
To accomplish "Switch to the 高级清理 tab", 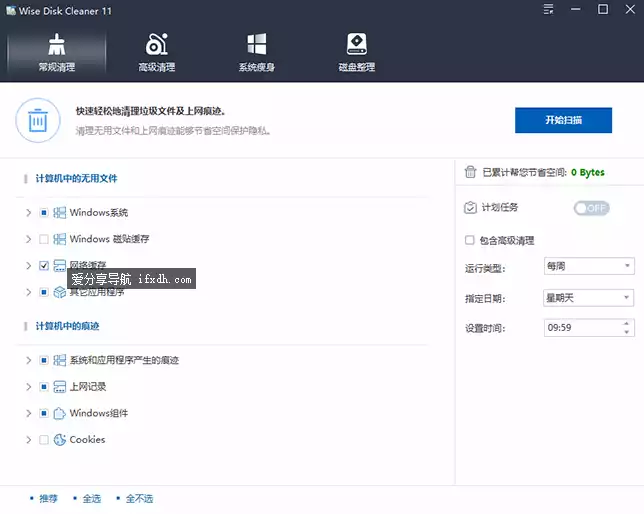I will (x=156, y=53).
